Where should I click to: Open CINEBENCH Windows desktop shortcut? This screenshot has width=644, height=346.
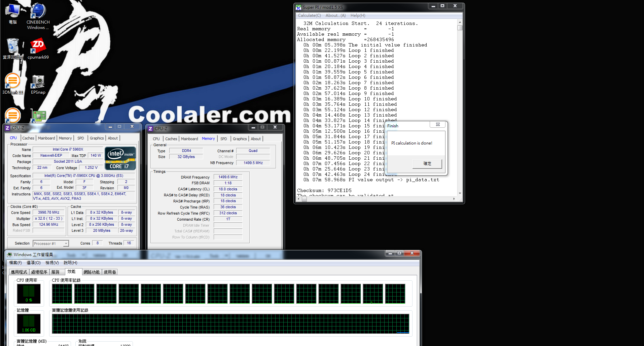(x=38, y=16)
